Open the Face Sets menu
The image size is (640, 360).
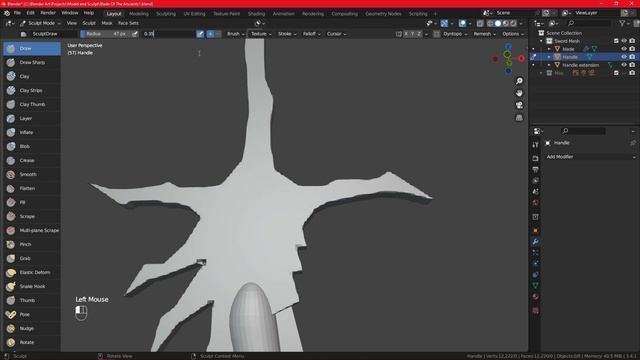coord(128,23)
